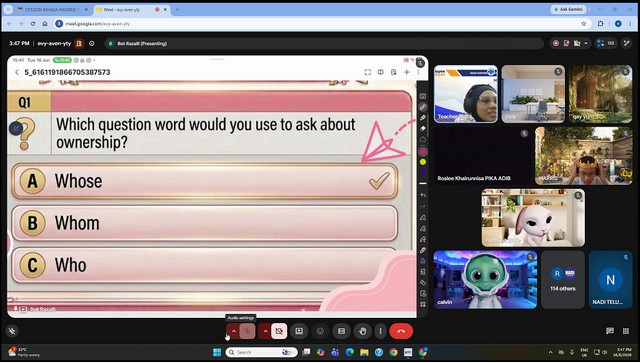This screenshot has width=640, height=363.
Task: Open the emoji reactions button
Action: pyautogui.click(x=320, y=331)
